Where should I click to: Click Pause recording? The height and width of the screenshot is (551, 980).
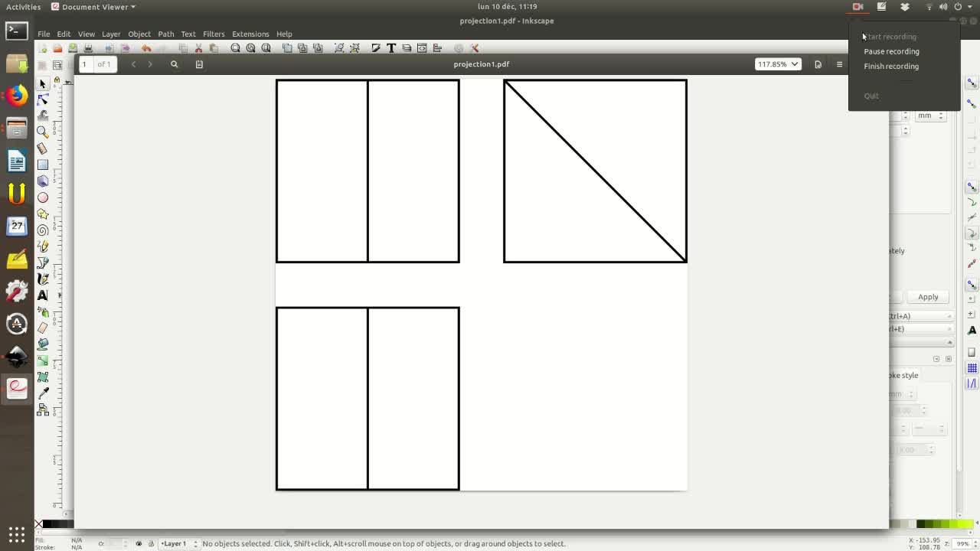(x=891, y=51)
